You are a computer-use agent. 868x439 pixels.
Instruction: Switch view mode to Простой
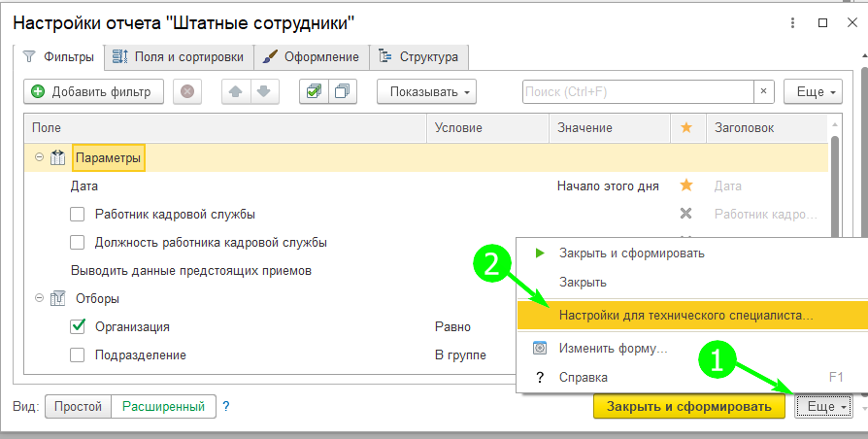[x=78, y=406]
